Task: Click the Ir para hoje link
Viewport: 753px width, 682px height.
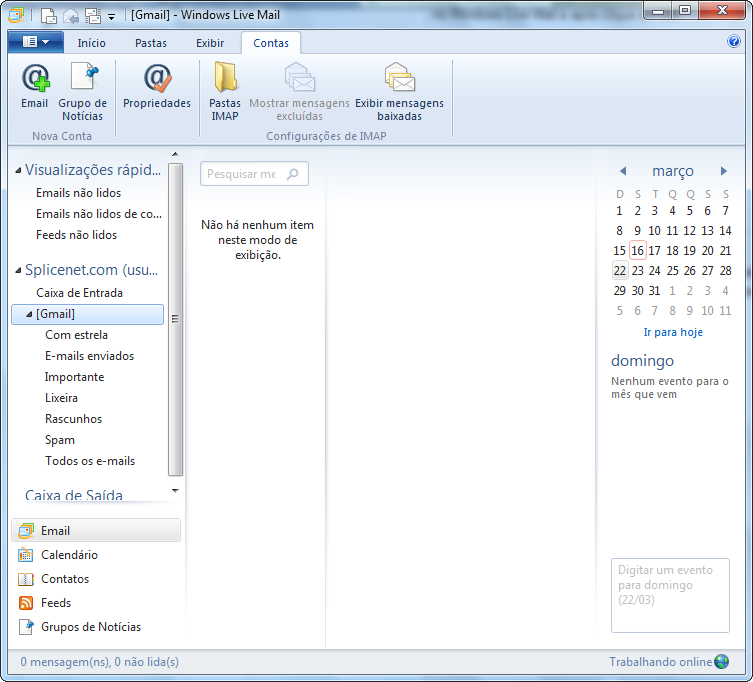Action: pos(673,332)
